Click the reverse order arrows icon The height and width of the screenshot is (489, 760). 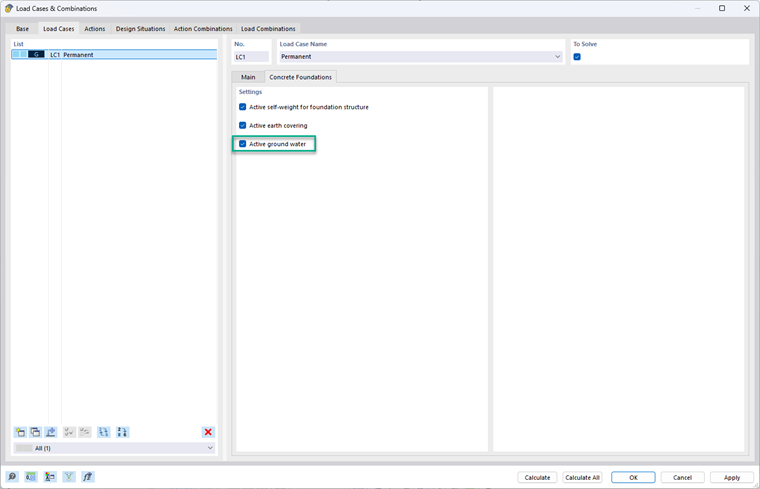click(104, 432)
